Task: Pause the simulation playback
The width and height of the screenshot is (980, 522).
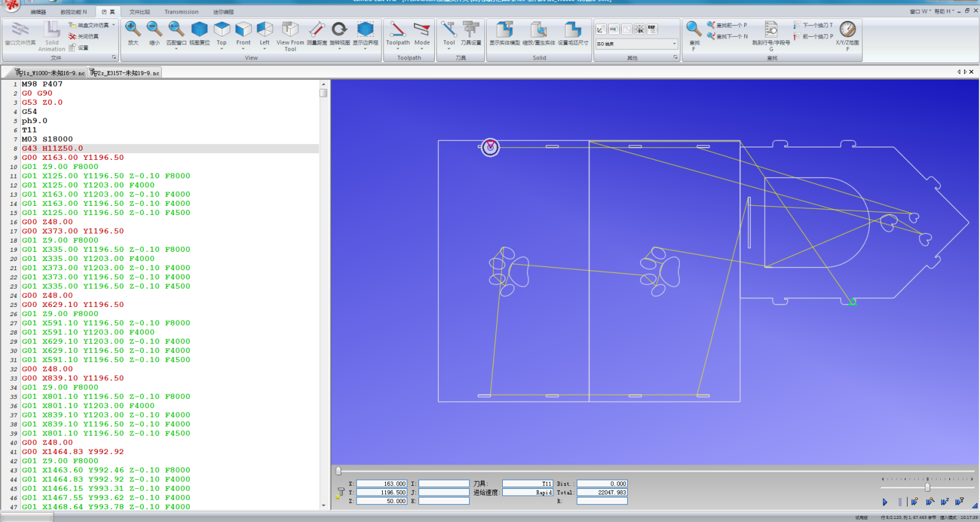Action: [x=900, y=502]
